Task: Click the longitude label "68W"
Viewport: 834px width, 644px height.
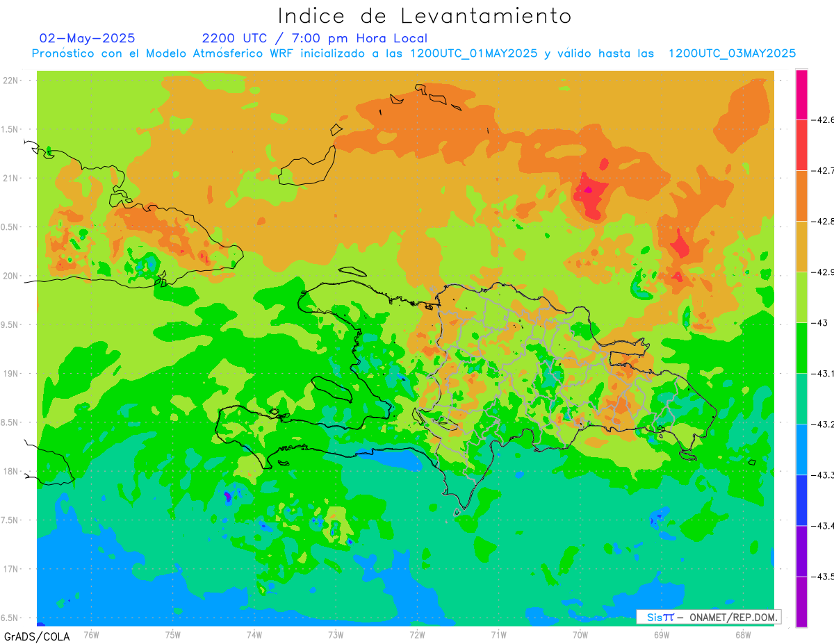Action: click(x=743, y=634)
